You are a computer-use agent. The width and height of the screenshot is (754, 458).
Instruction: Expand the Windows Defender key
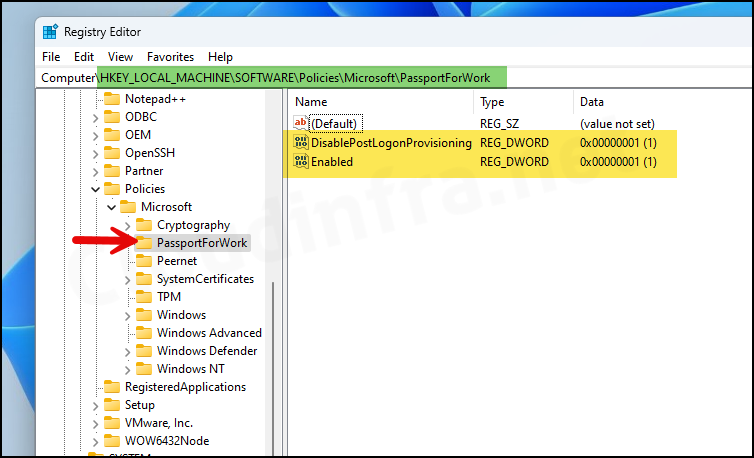tap(127, 352)
